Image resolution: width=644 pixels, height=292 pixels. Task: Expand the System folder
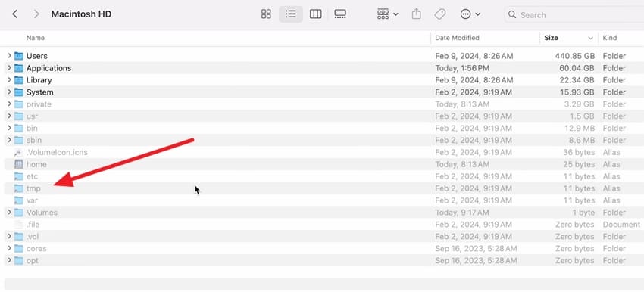pyautogui.click(x=9, y=92)
